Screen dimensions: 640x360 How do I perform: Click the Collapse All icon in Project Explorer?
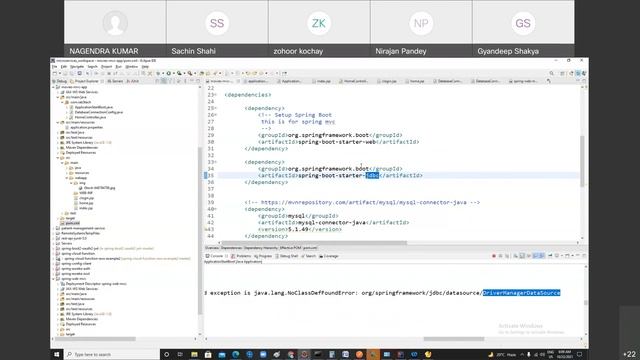[157, 81]
